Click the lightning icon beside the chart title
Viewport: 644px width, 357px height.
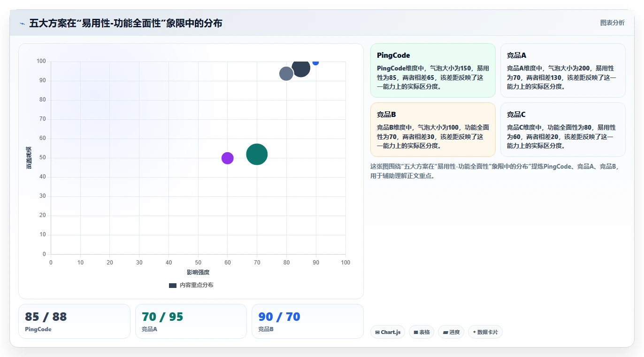[23, 23]
